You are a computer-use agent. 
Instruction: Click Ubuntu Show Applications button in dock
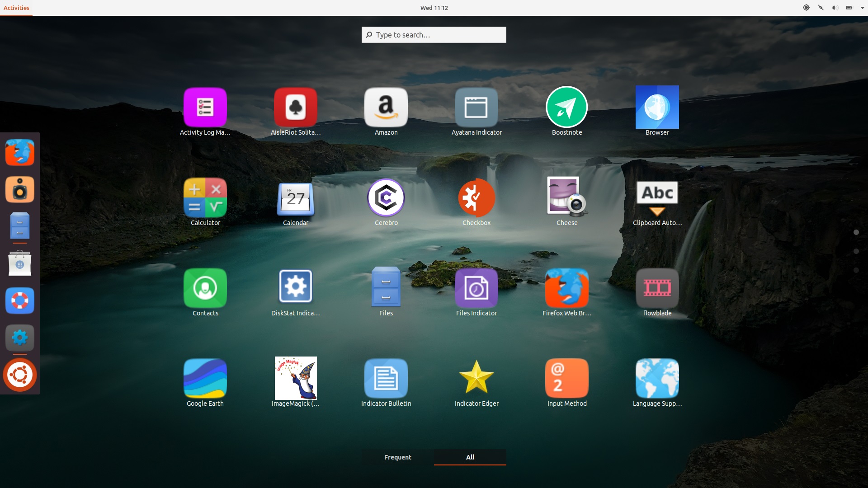click(x=20, y=375)
